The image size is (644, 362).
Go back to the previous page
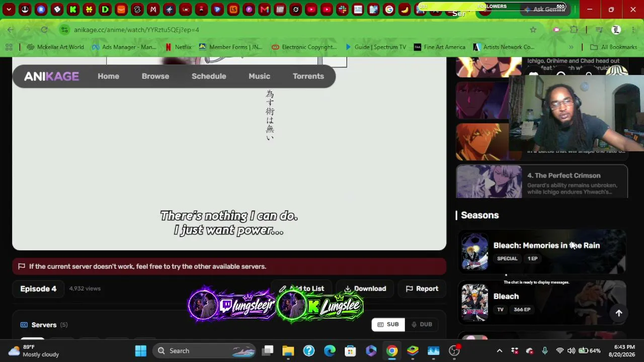pos(11,30)
